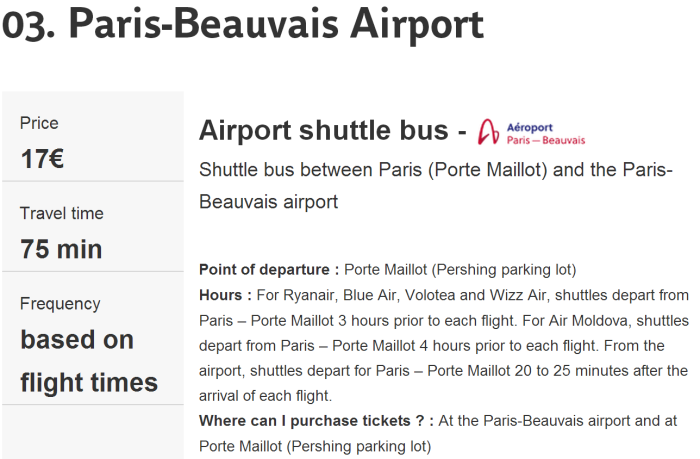Click the 'Point of departure' bold label
The height and width of the screenshot is (459, 700).
[x=269, y=270]
